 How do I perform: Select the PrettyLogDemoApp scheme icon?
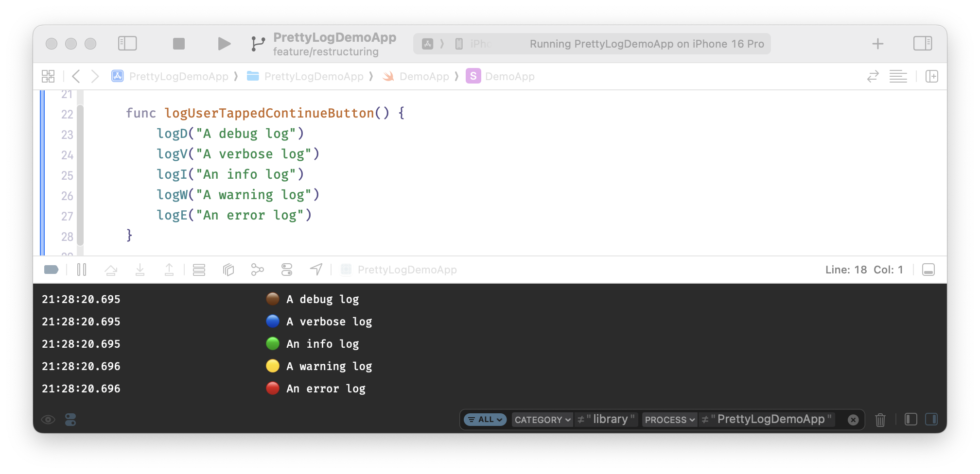pyautogui.click(x=427, y=44)
